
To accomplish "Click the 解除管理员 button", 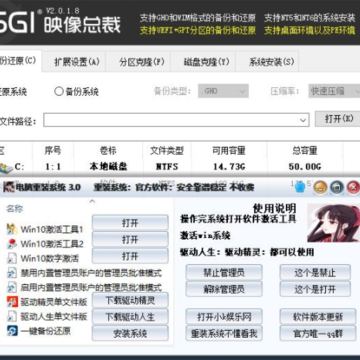I will [x=224, y=289].
